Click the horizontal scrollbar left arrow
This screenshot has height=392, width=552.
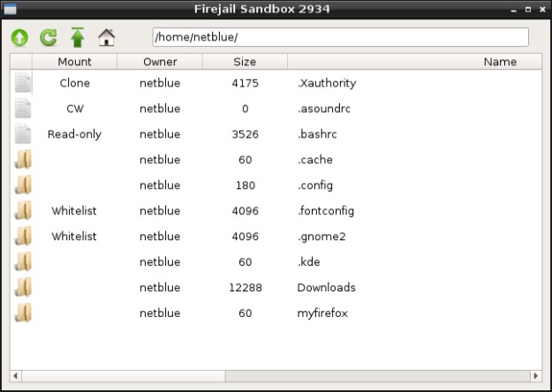pyautogui.click(x=16, y=375)
